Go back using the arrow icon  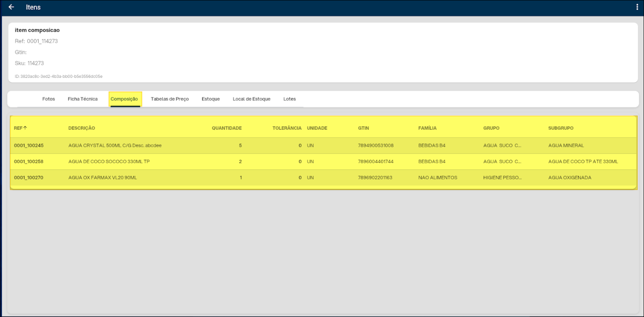(11, 7)
